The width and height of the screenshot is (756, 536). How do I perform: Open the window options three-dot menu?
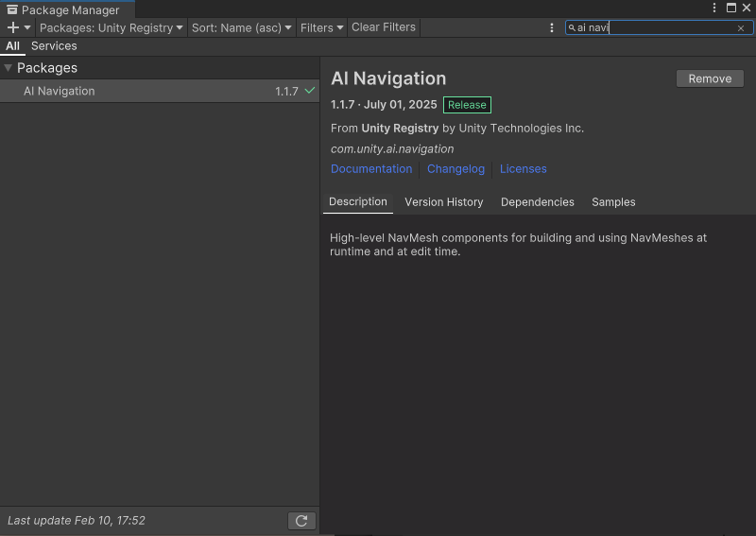click(714, 8)
